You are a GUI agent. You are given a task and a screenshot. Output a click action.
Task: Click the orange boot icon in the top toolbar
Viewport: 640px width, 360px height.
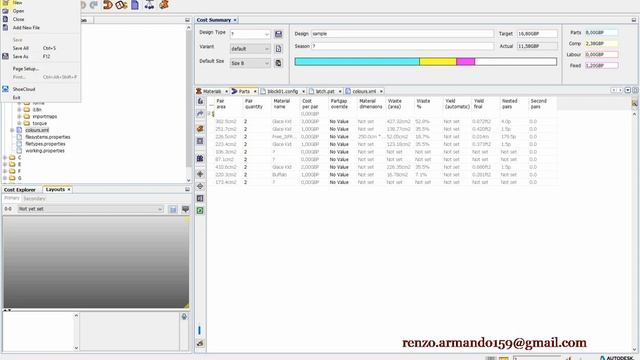(x=164, y=5)
